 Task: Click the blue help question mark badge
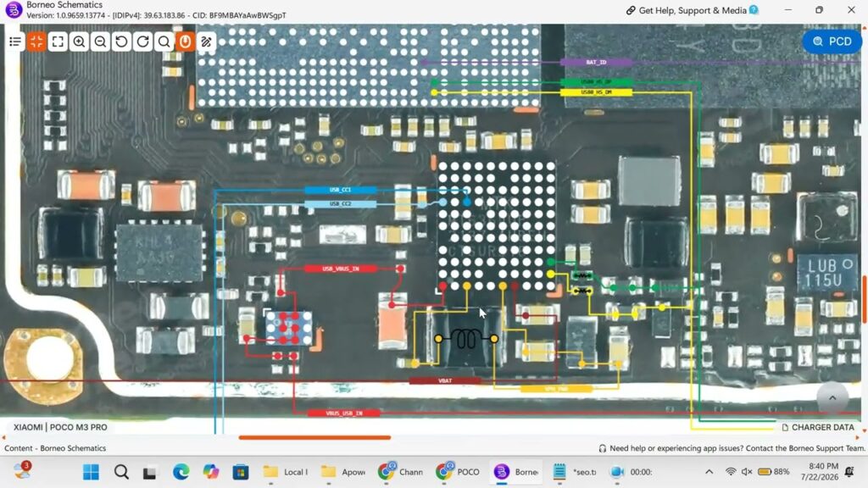click(x=754, y=10)
